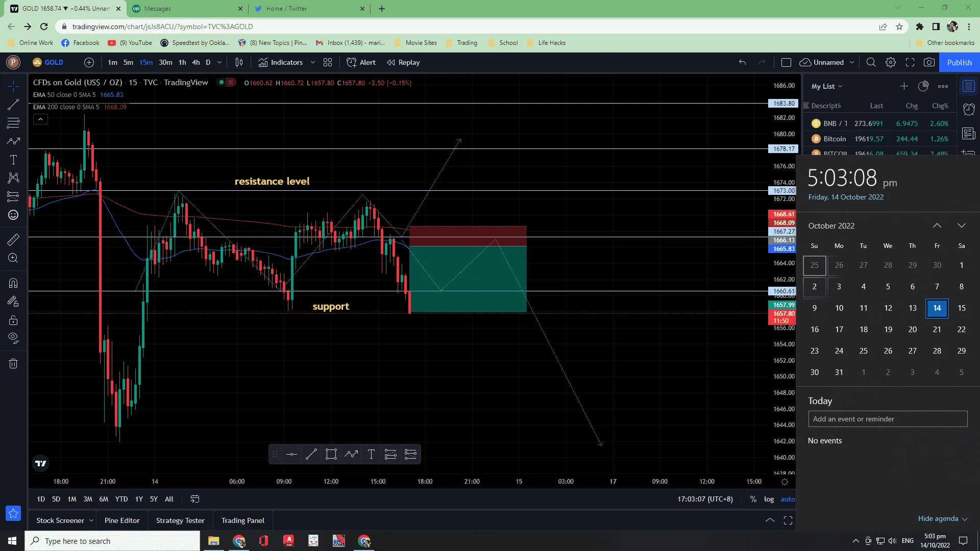Select the 5m timeframe

pos(128,62)
